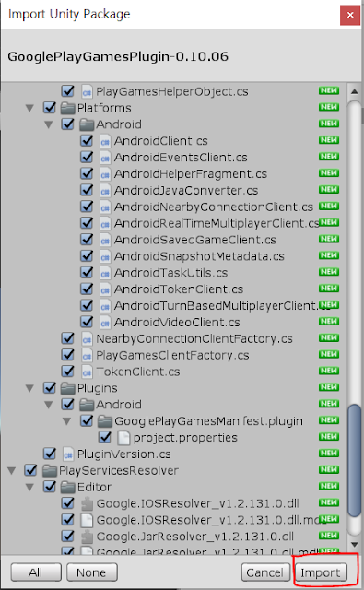This screenshot has height=590, width=364.
Task: Toggle project.properties checkbox
Action: [104, 437]
